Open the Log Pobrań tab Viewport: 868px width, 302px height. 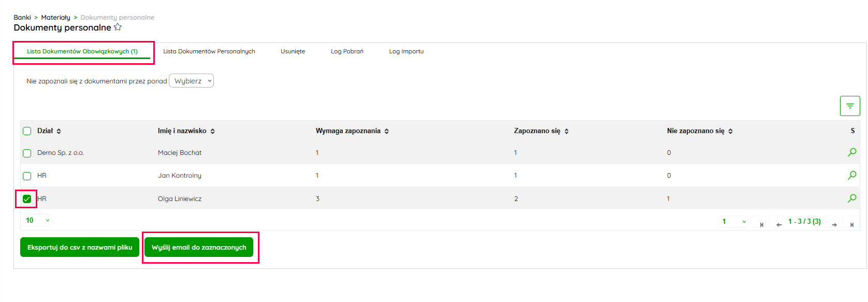[347, 51]
